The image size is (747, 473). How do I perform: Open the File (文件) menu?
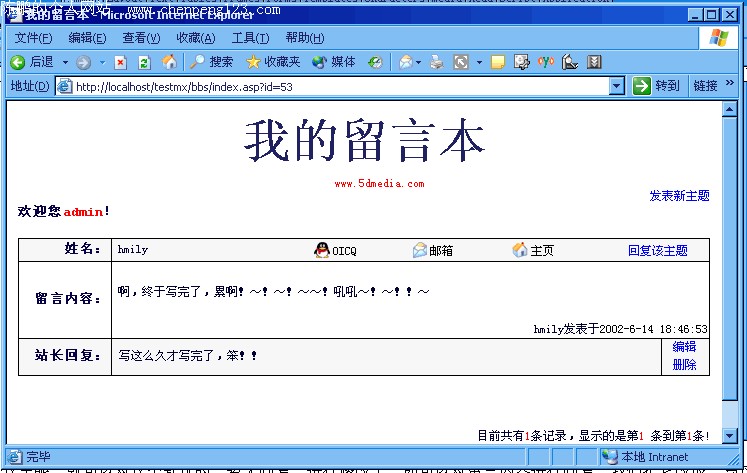tap(33, 38)
